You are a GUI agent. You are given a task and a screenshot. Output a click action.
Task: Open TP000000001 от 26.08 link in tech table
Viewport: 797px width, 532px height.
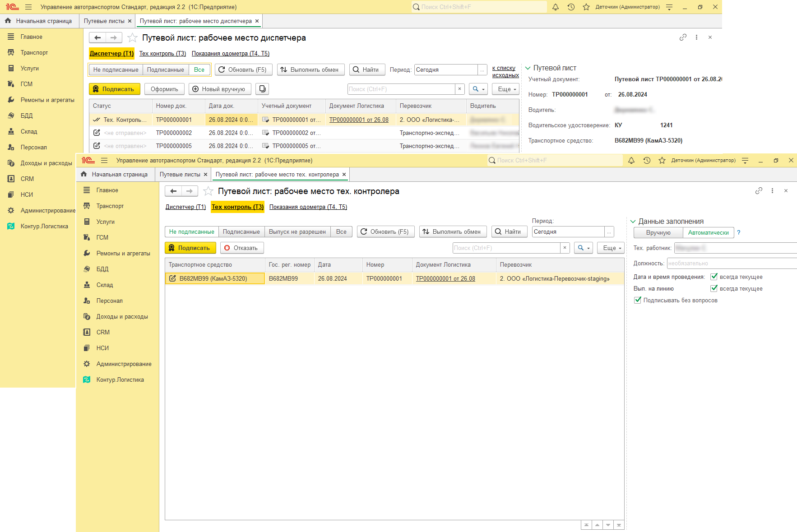[445, 279]
